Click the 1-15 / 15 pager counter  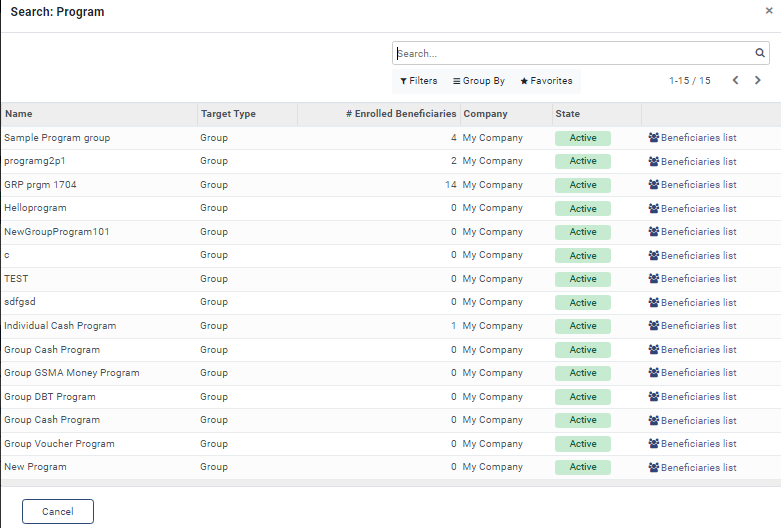(689, 81)
